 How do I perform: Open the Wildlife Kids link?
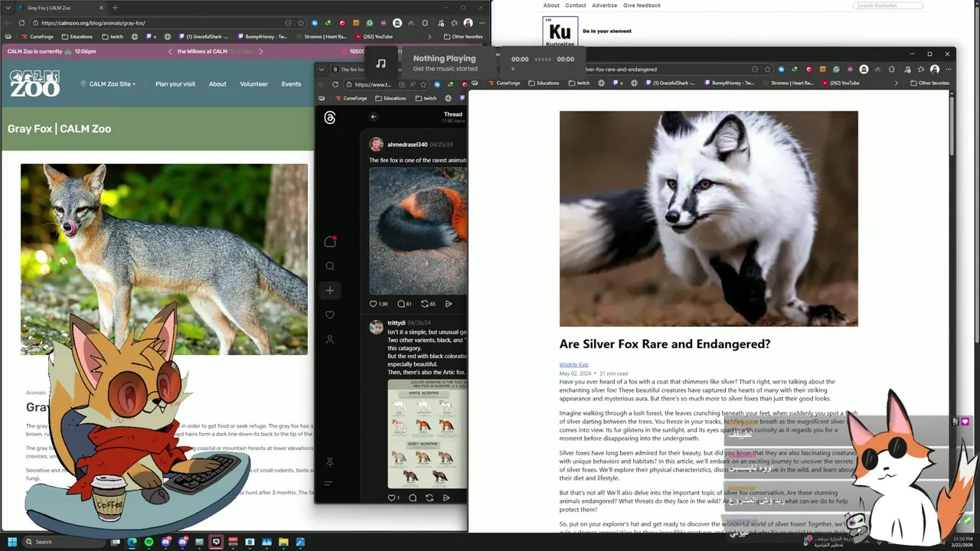(574, 365)
